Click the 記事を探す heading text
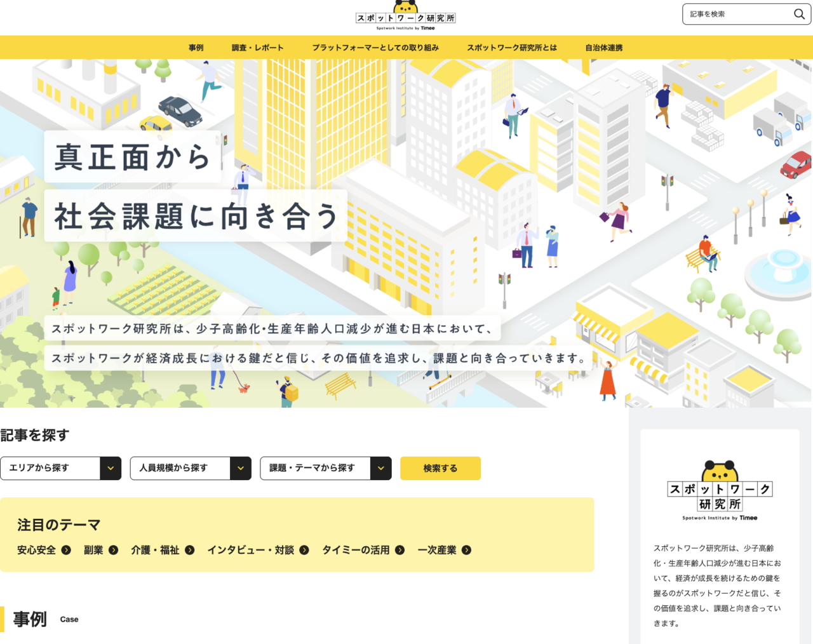This screenshot has height=644, width=813. tap(35, 435)
